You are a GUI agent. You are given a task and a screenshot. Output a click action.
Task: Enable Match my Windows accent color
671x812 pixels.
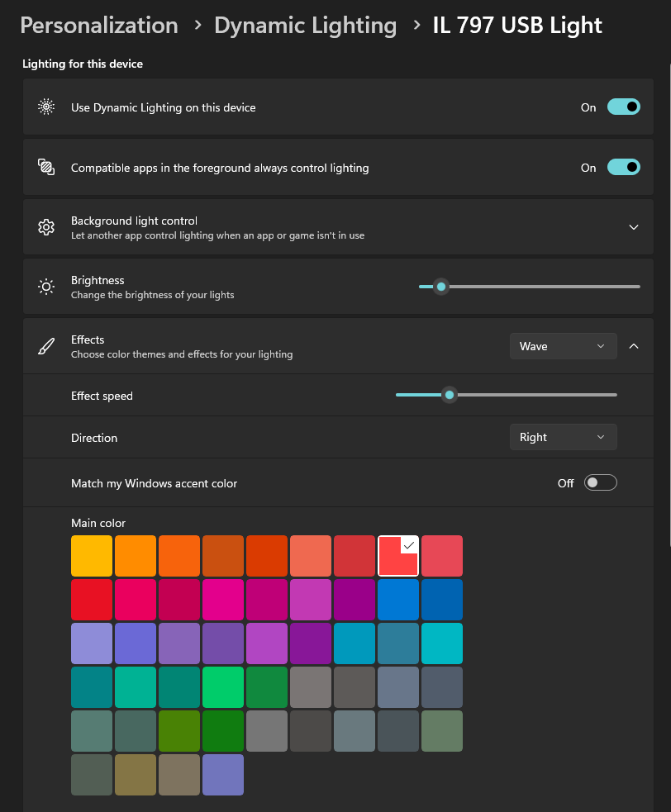click(x=600, y=483)
